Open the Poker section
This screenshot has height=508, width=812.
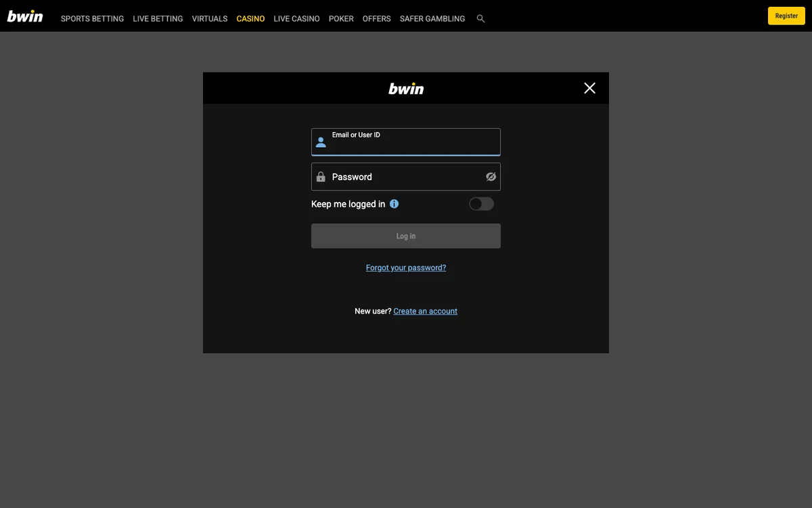pyautogui.click(x=341, y=19)
